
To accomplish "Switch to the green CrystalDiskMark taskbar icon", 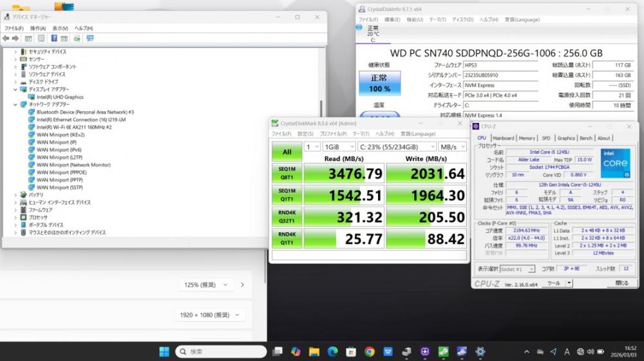I will pyautogui.click(x=443, y=351).
